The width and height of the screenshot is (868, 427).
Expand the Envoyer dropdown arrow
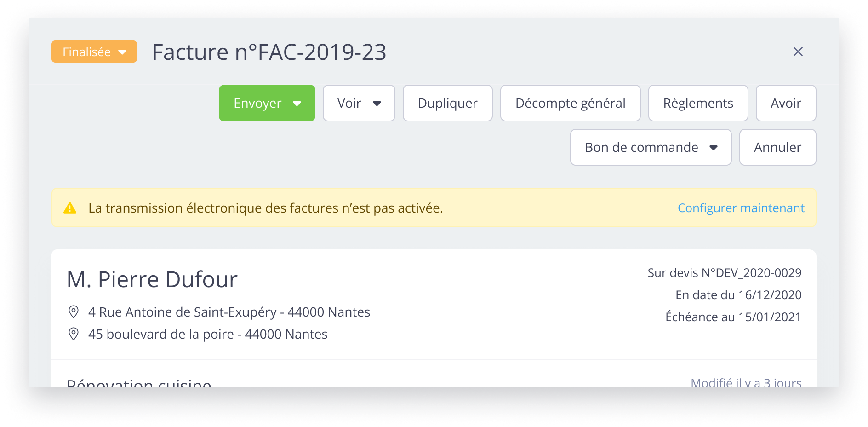coord(297,104)
